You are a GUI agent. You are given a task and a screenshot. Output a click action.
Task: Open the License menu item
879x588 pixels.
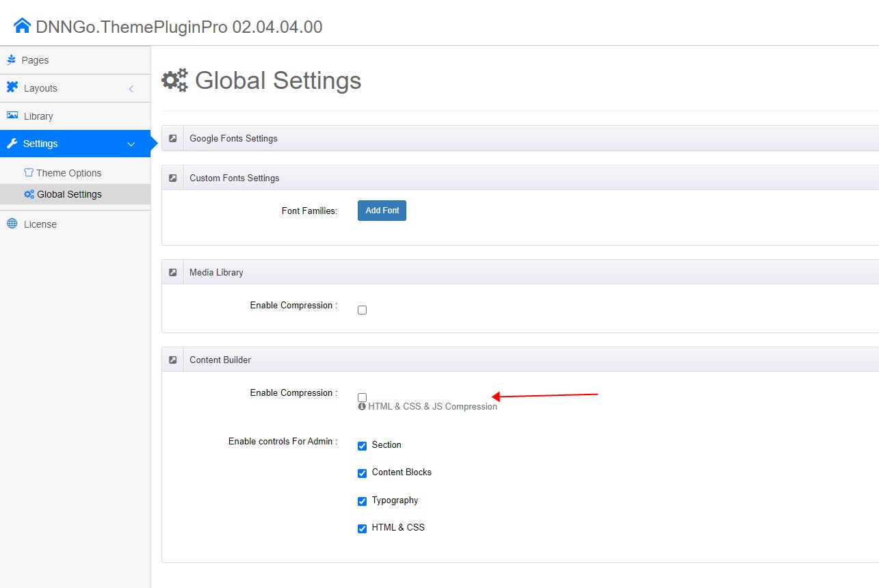[75, 224]
